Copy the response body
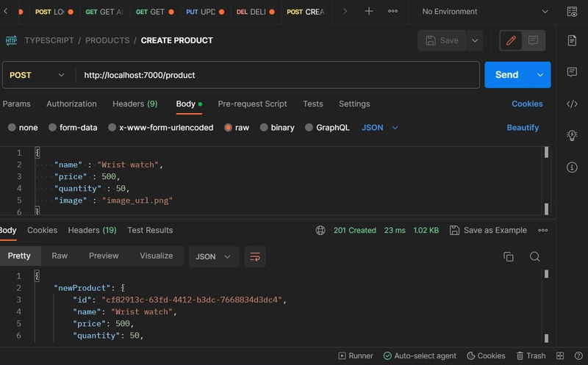 pos(508,257)
